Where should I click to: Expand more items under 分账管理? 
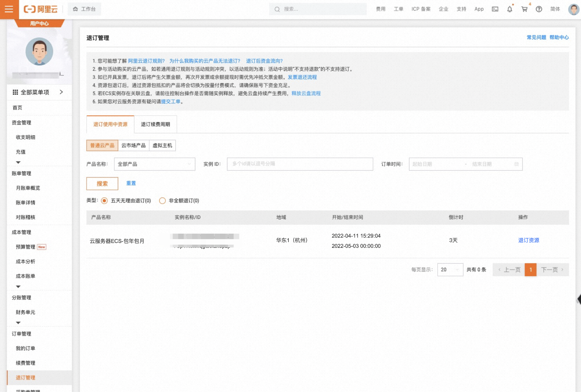[18, 323]
